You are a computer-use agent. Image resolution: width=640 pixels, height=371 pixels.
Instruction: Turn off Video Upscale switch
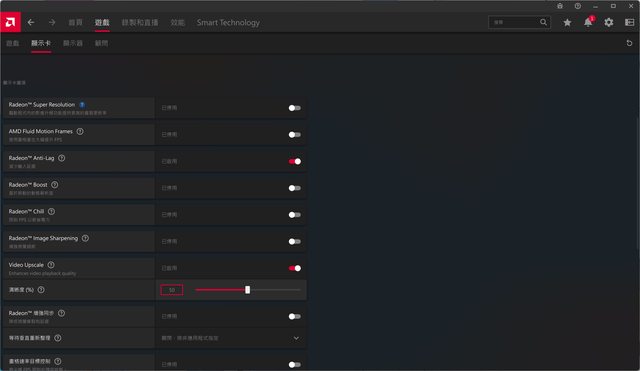click(295, 268)
